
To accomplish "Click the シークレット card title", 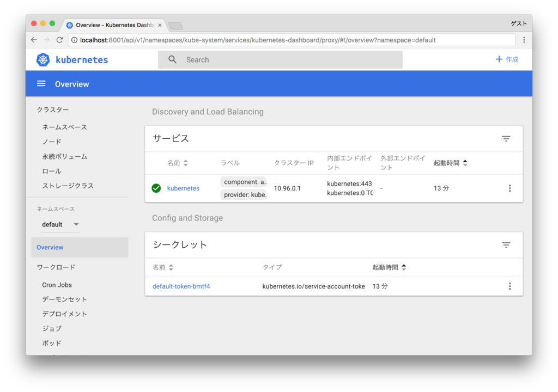I will (x=180, y=245).
